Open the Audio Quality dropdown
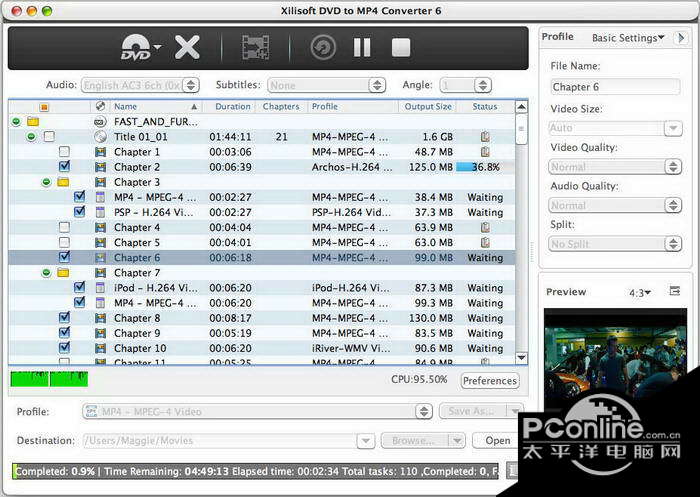Viewport: 700px width, 497px height. [615, 205]
